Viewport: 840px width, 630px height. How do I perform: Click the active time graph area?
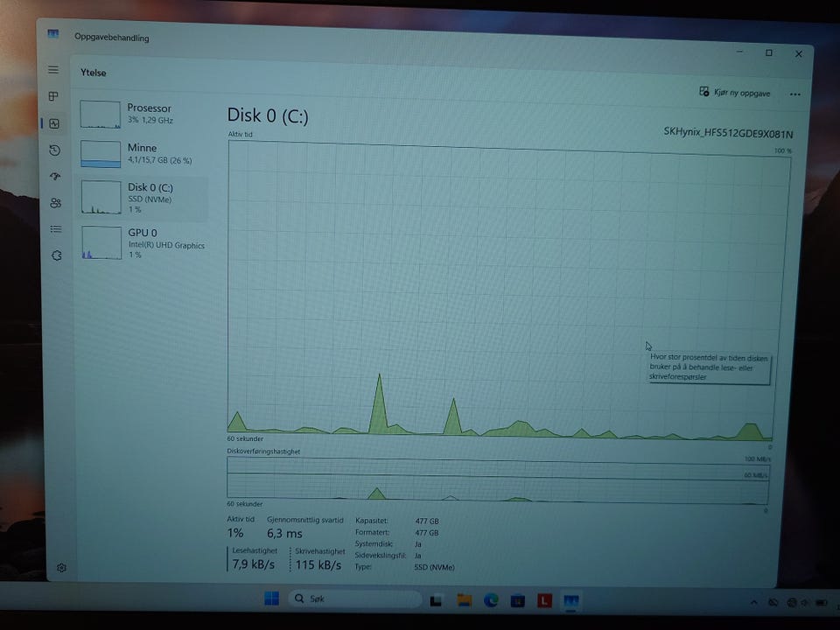[507, 290]
